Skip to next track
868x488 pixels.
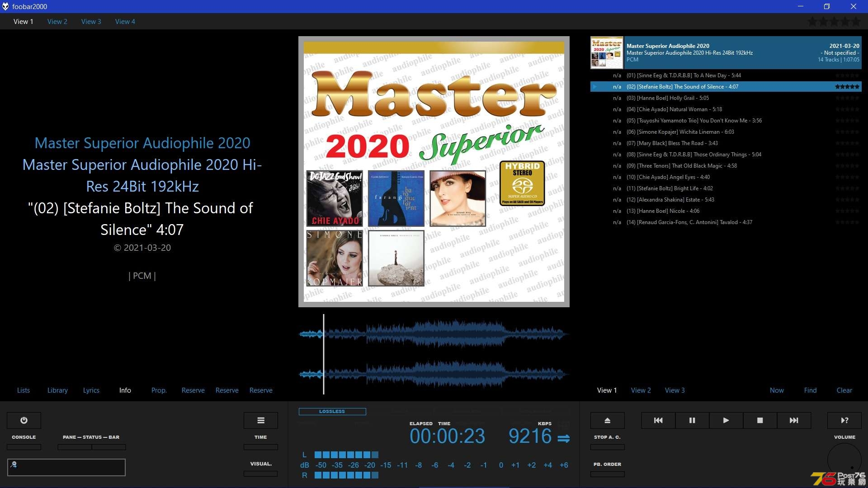click(794, 420)
